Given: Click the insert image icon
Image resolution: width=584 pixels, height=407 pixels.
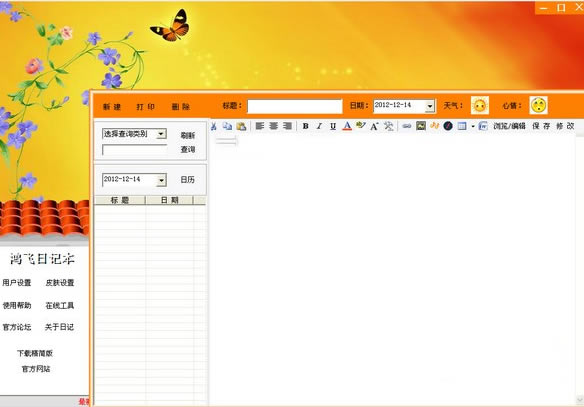Looking at the screenshot, I should pyautogui.click(x=421, y=126).
